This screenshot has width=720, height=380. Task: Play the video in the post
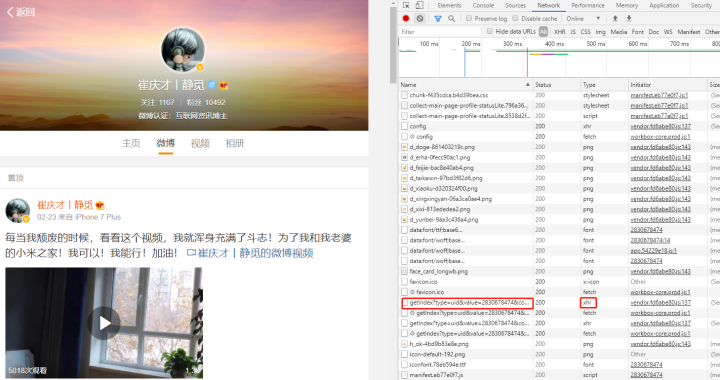point(104,323)
